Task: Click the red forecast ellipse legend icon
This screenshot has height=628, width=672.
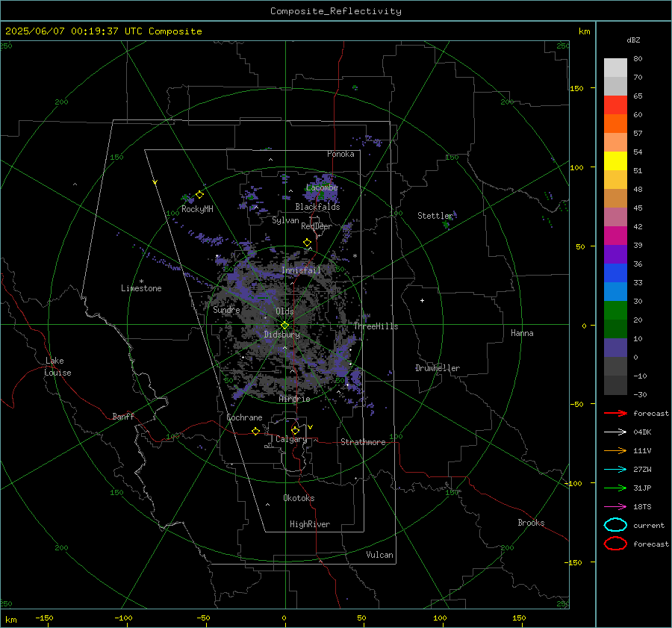Action: [615, 544]
